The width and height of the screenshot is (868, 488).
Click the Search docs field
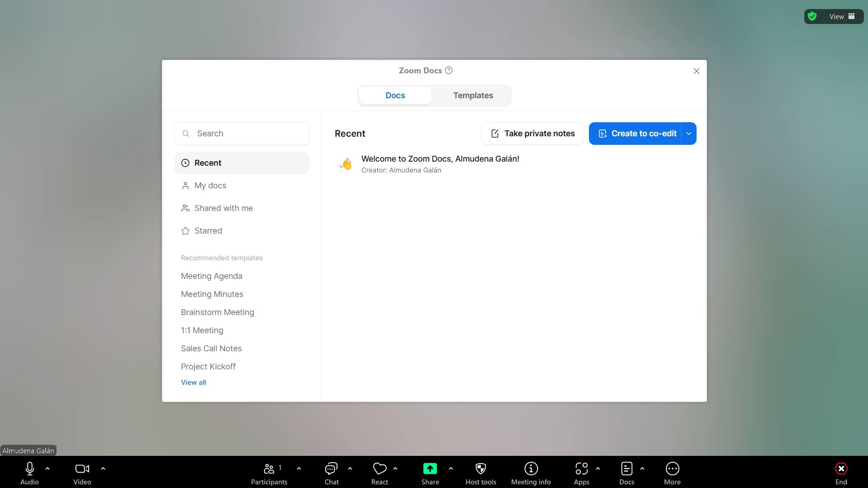(x=242, y=133)
